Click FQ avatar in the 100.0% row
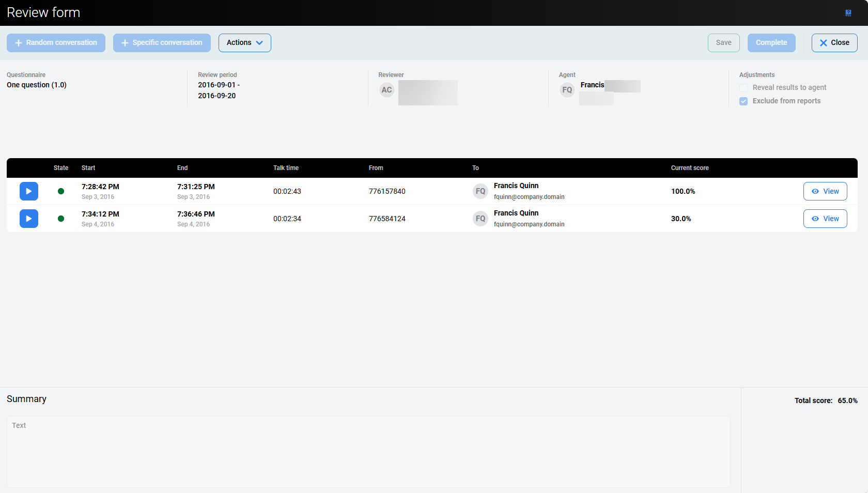This screenshot has height=493, width=868. (x=481, y=191)
